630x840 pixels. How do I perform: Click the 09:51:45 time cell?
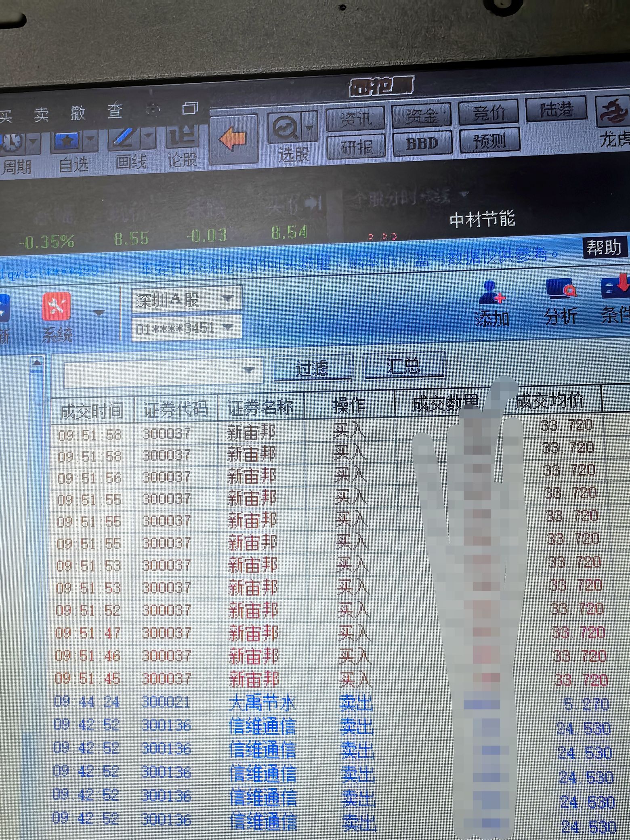(x=87, y=678)
